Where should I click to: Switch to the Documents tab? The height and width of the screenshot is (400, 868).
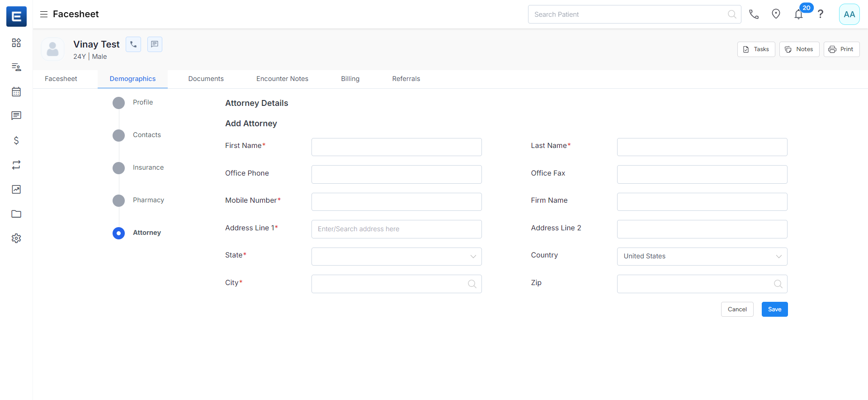[x=206, y=79]
